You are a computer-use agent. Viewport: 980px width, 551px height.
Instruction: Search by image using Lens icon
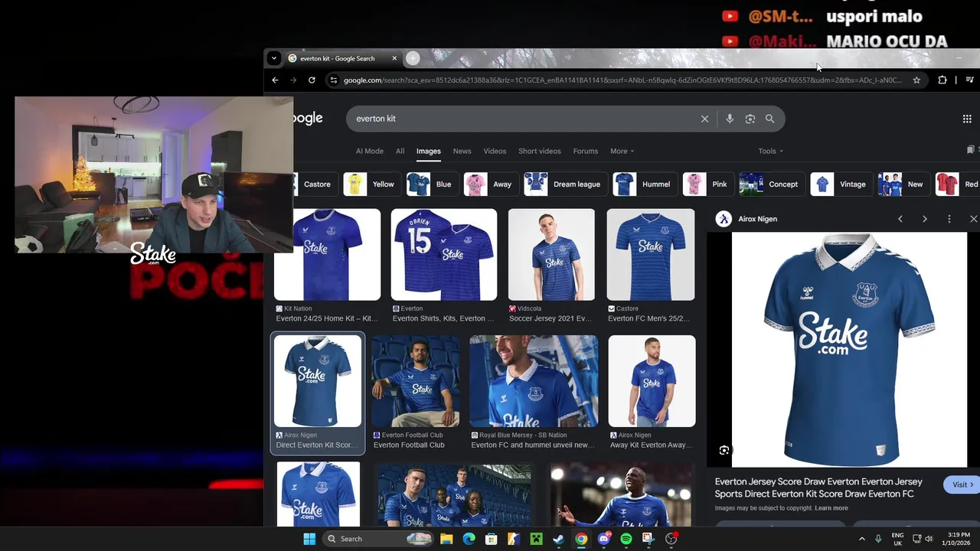[x=750, y=119]
